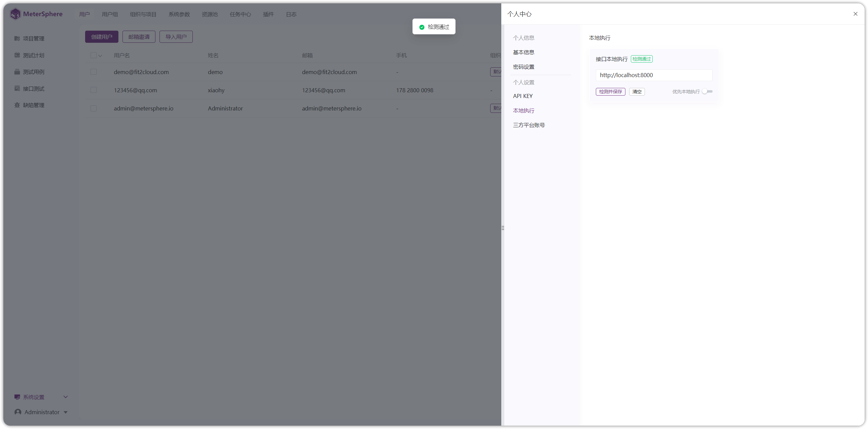Click the 创建用户 button
Screen dimensions: 868x429
coord(101,37)
